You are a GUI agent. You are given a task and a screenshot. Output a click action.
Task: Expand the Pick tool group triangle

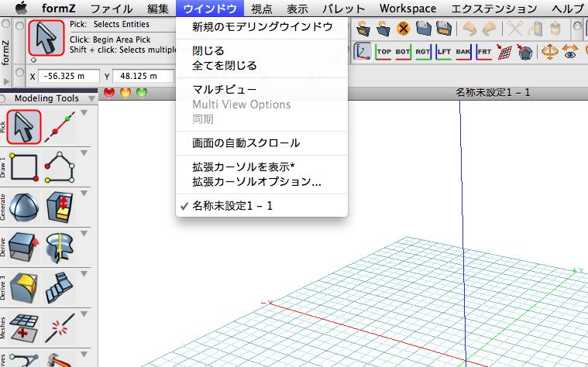pyautogui.click(x=84, y=113)
